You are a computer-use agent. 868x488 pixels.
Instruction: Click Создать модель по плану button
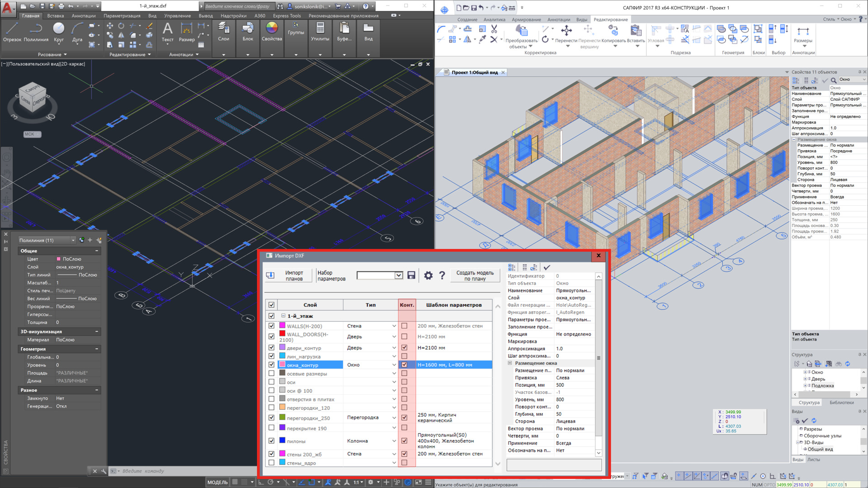coord(475,275)
